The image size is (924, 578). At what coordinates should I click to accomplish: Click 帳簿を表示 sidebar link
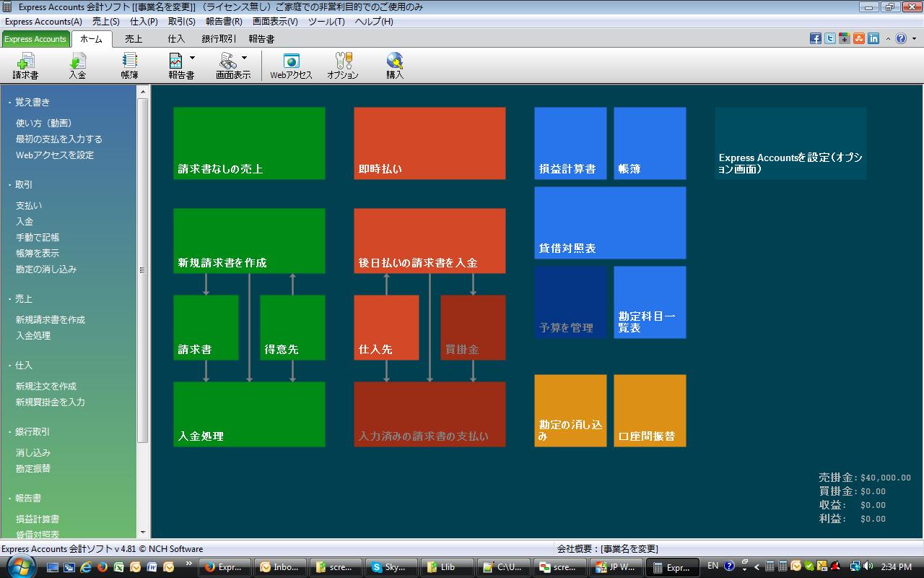38,254
